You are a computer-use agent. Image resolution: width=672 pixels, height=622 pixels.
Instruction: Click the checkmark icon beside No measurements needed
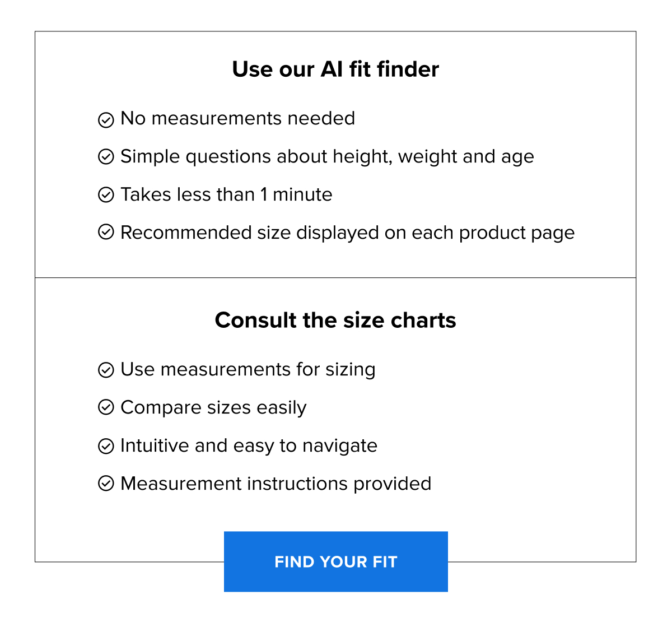pyautogui.click(x=106, y=119)
